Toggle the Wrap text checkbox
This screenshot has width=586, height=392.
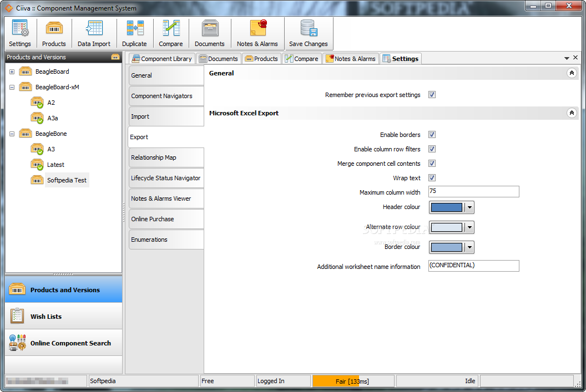[x=432, y=178]
